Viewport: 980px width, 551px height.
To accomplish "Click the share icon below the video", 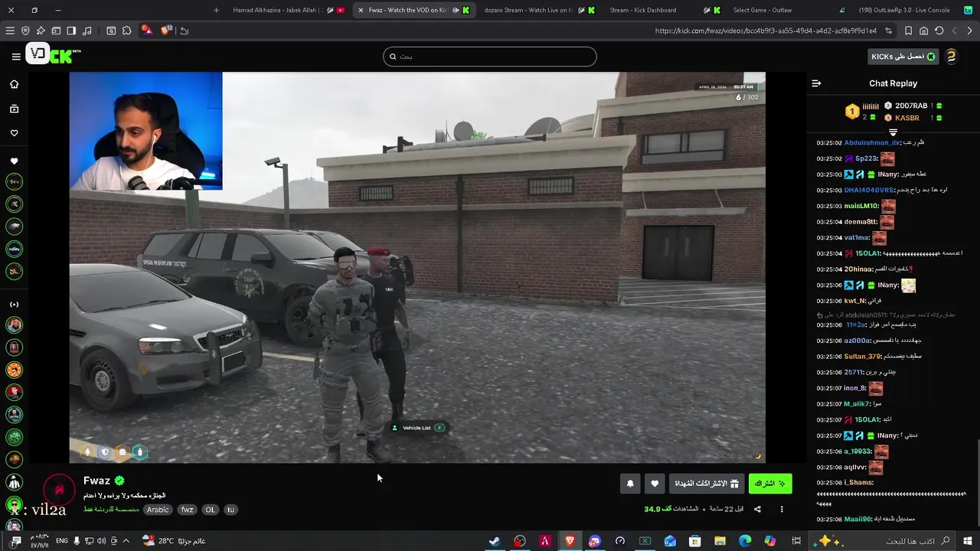I will coord(757,509).
